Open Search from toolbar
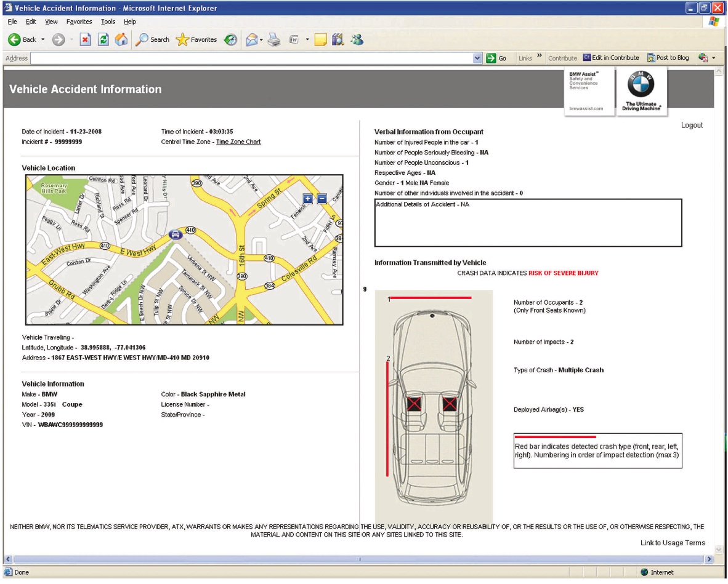Image resolution: width=728 pixels, height=584 pixels. point(153,40)
